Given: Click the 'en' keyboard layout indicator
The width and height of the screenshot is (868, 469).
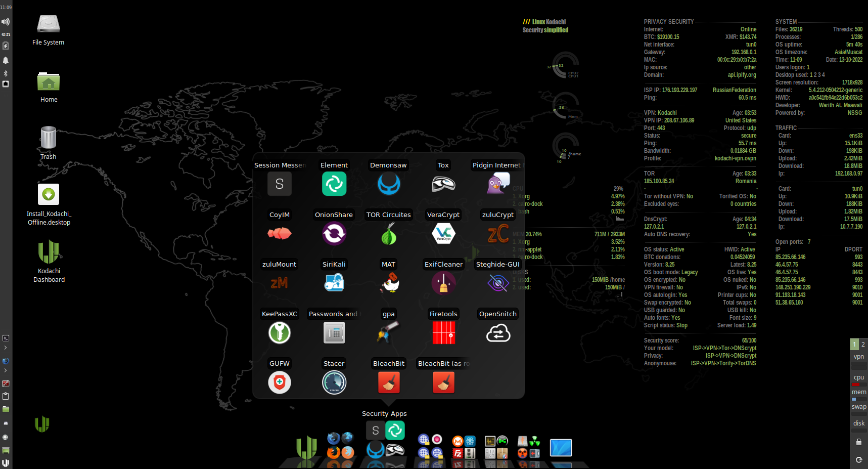Looking at the screenshot, I should coord(6,34).
